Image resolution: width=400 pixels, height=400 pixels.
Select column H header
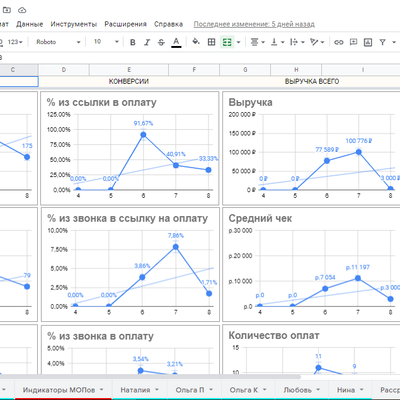[x=296, y=70]
